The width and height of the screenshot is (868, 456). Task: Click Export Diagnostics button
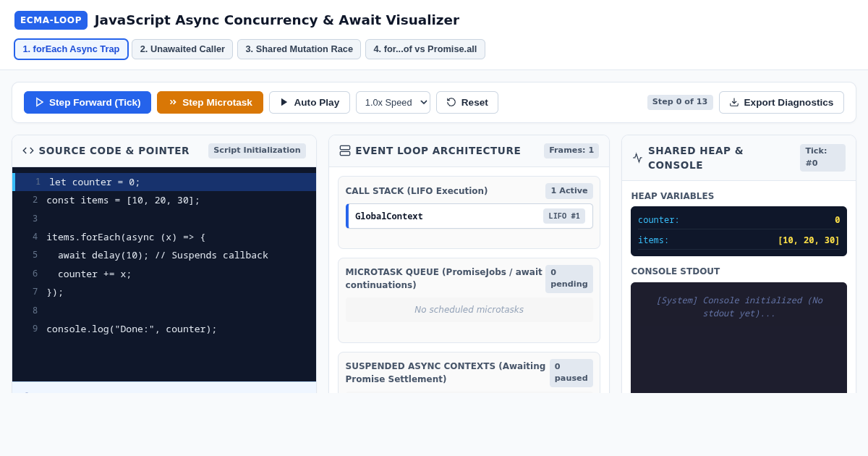tap(781, 102)
